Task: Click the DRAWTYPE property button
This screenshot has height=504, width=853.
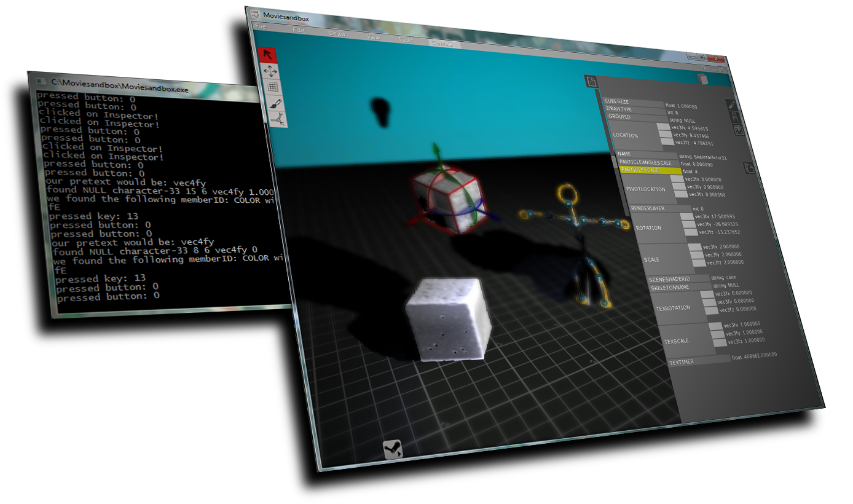Action: [x=636, y=109]
